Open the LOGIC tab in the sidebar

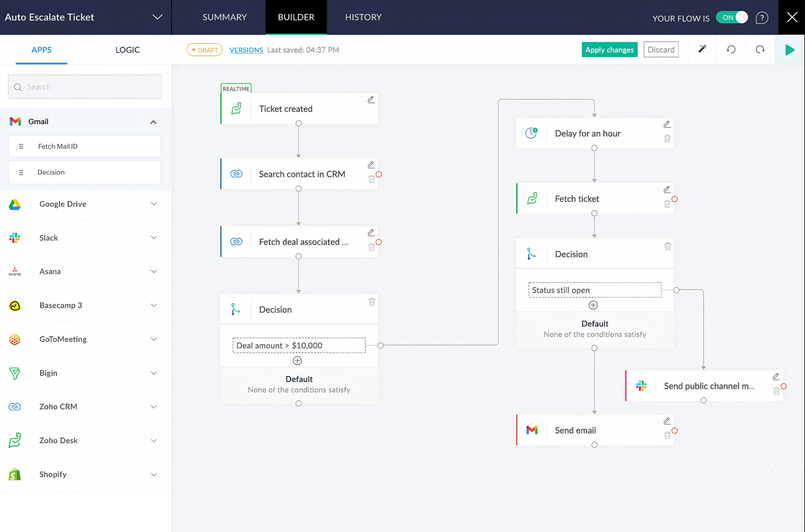click(127, 50)
